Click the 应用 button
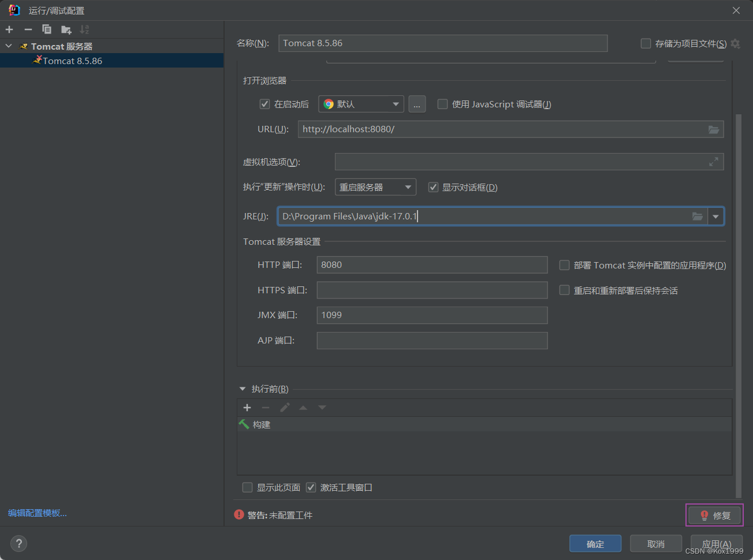753x560 pixels. [717, 544]
